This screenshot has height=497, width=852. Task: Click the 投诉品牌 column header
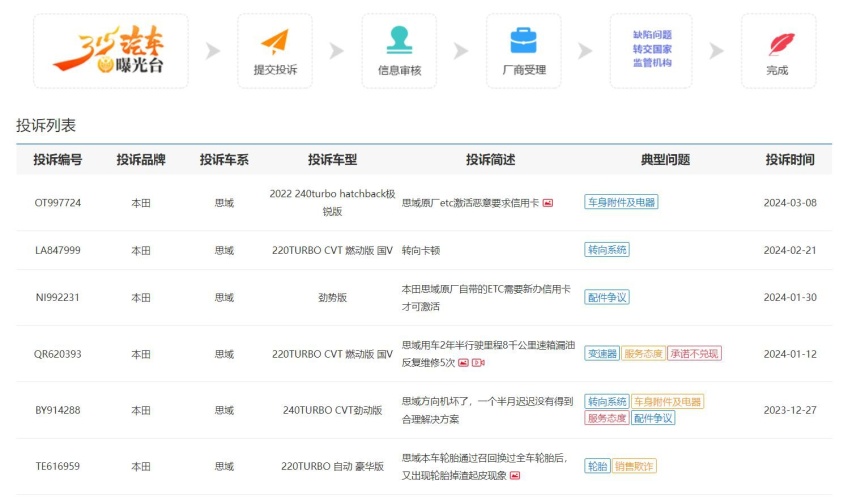click(141, 160)
